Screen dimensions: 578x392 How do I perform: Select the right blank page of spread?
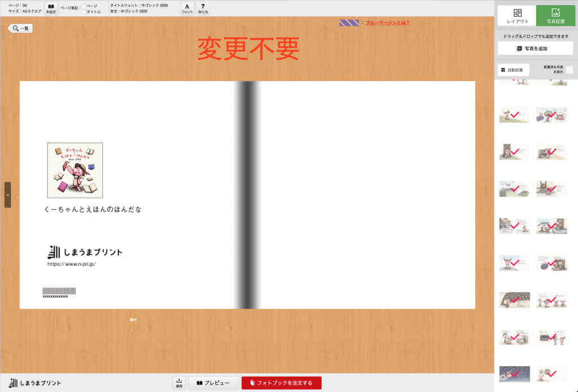click(367, 195)
